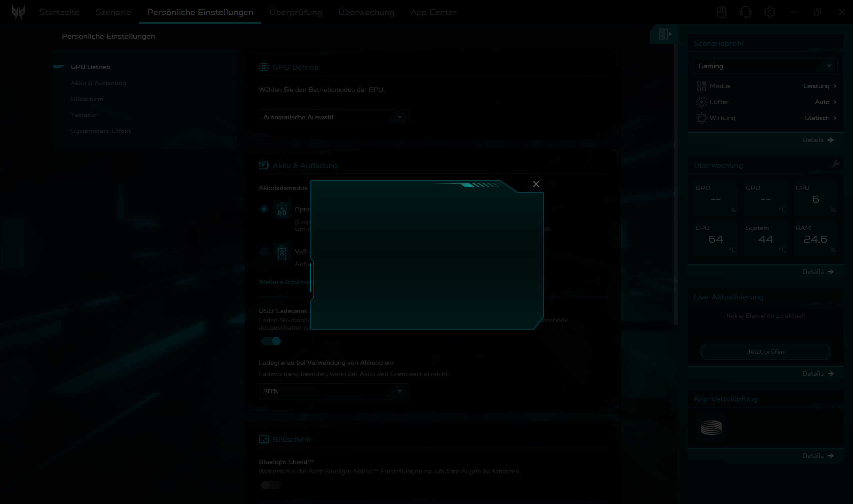Open Details under App-Verknüpfung
The width and height of the screenshot is (853, 504).
pos(818,456)
